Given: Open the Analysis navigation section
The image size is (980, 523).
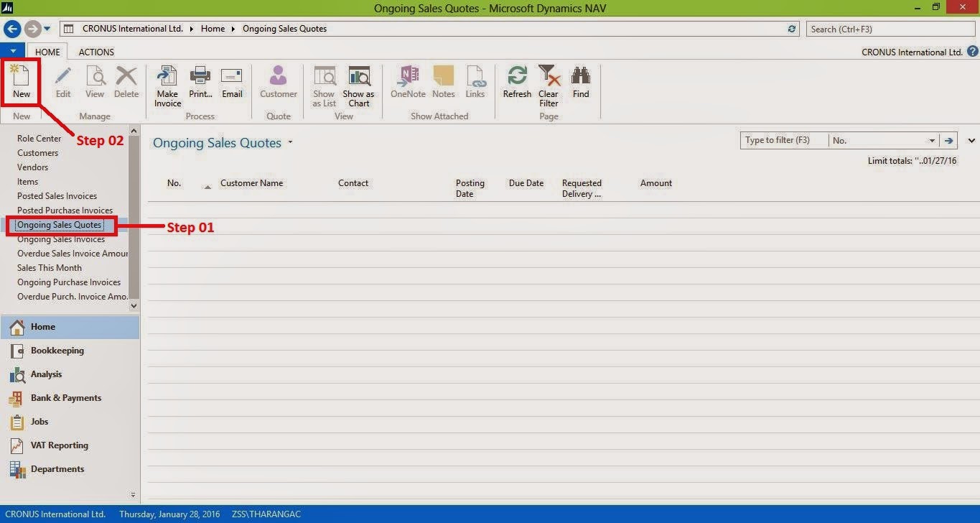Looking at the screenshot, I should pyautogui.click(x=70, y=374).
